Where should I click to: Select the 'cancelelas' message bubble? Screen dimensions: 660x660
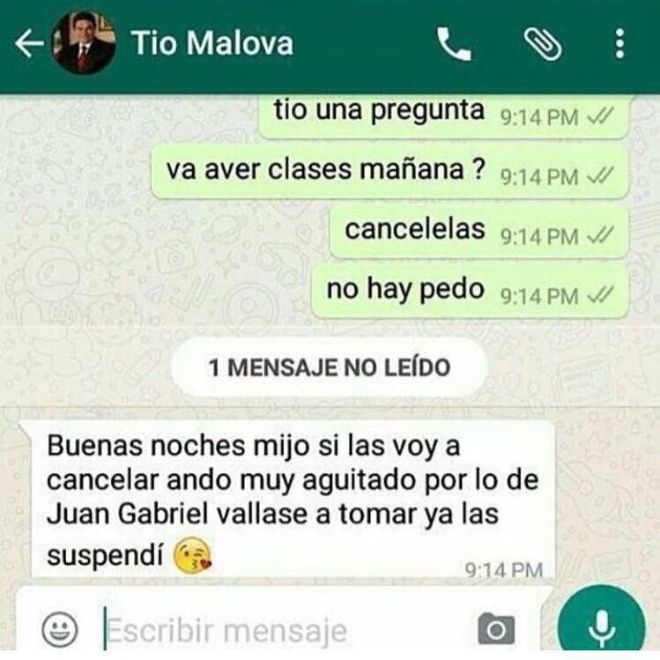(x=479, y=232)
